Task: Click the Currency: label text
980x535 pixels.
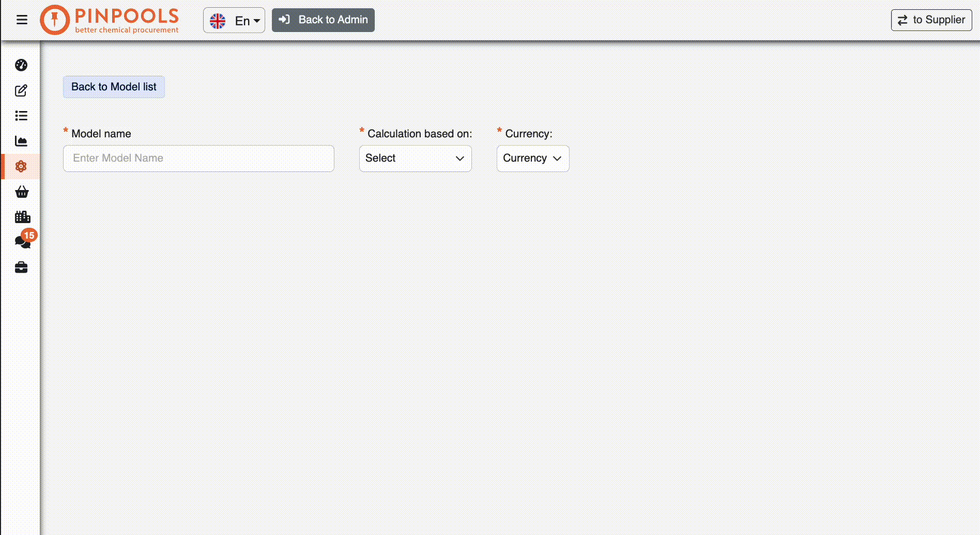Action: 529,134
